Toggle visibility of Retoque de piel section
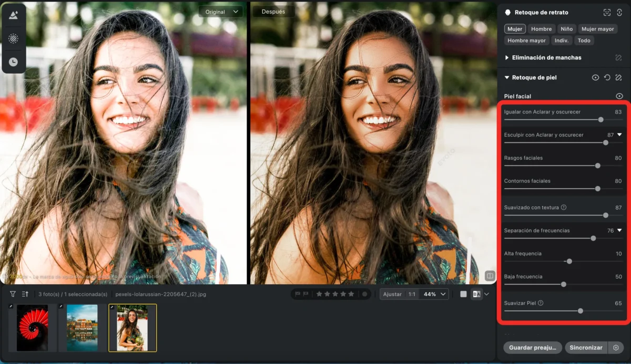Screen dimensions: 631x364 [x=595, y=78]
